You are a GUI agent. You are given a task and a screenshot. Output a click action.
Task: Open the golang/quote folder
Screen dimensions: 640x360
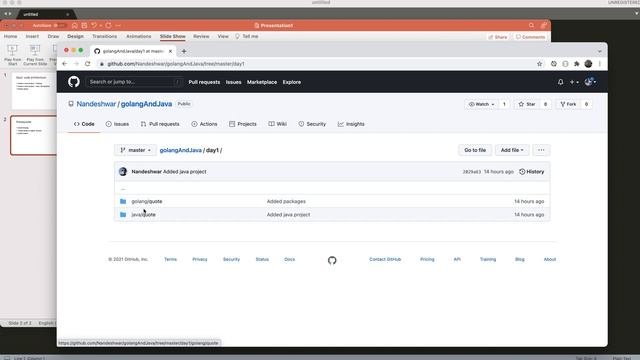[147, 201]
